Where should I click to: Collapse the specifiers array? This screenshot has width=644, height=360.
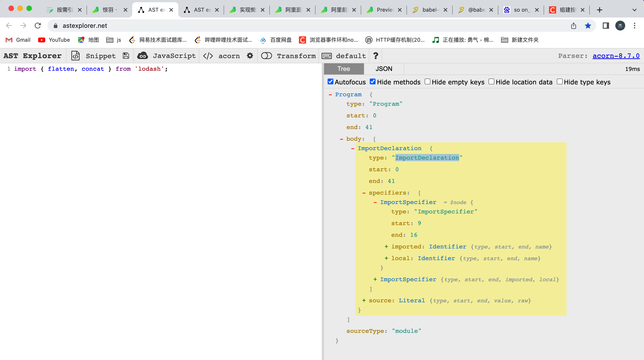pyautogui.click(x=364, y=193)
